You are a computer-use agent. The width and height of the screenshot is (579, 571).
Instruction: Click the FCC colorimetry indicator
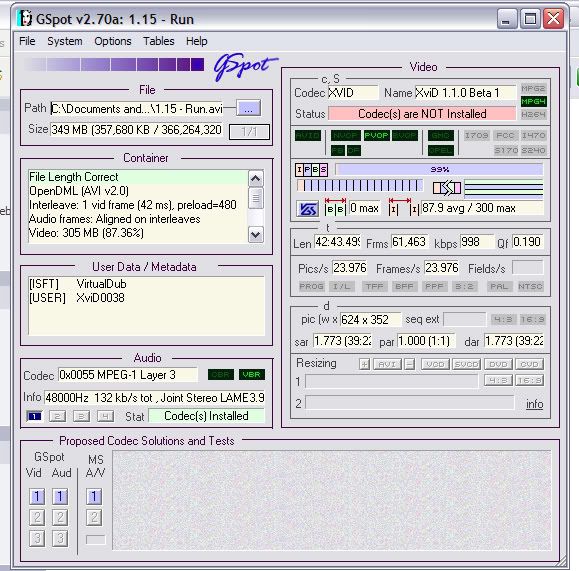click(505, 136)
